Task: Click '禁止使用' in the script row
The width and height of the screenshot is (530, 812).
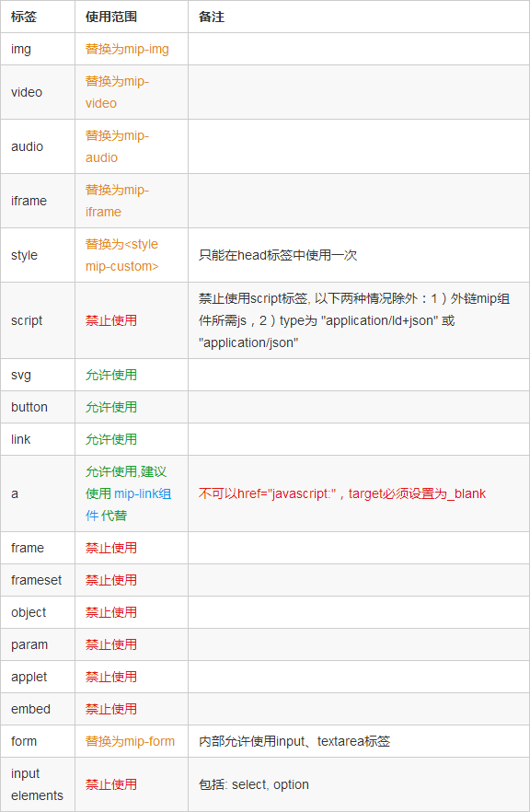Action: [x=111, y=320]
